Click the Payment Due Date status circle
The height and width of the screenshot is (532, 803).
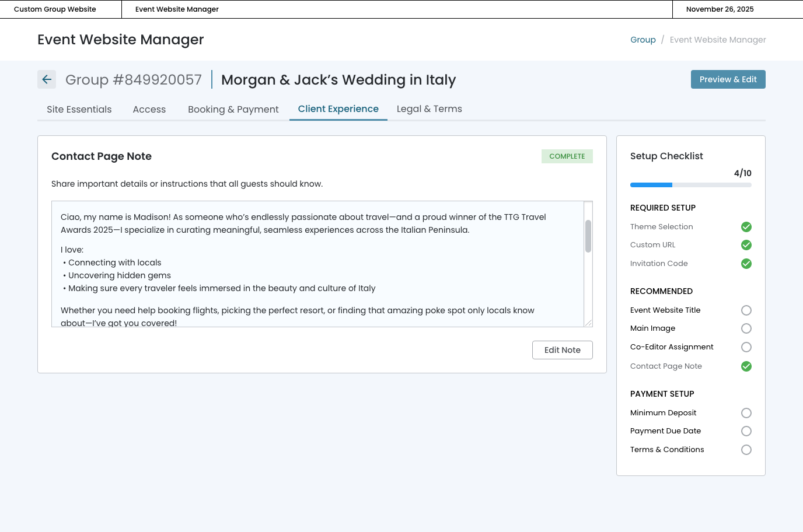[x=746, y=431]
